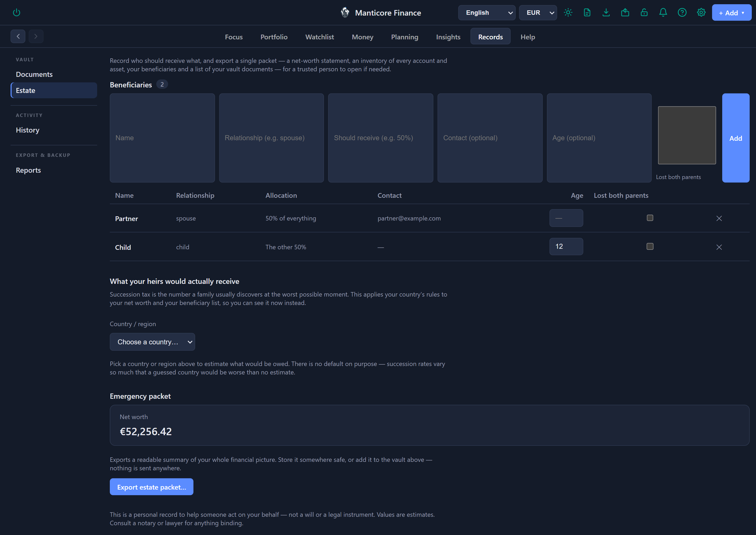Toggle the Lost both parents box in add form

point(687,135)
